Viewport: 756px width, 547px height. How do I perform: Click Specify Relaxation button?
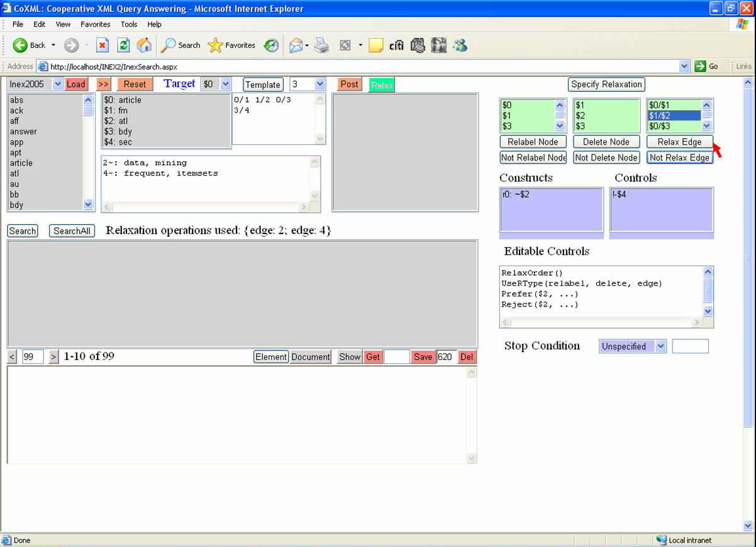606,84
